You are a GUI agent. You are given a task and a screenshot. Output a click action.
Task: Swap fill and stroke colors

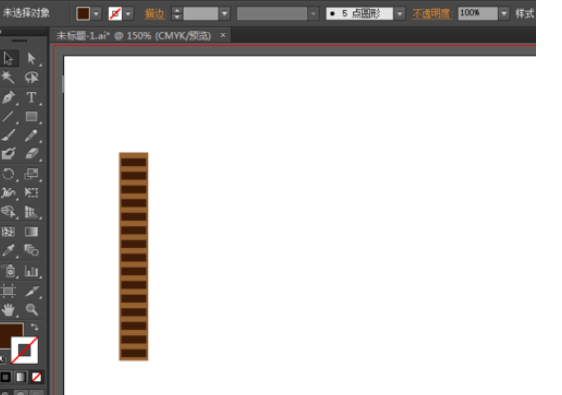click(x=34, y=327)
